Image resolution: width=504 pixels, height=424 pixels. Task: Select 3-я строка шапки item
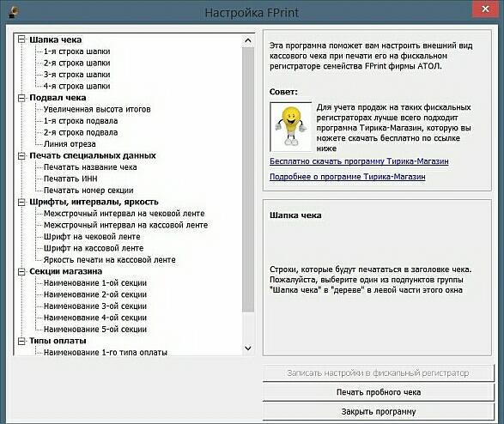(76, 75)
